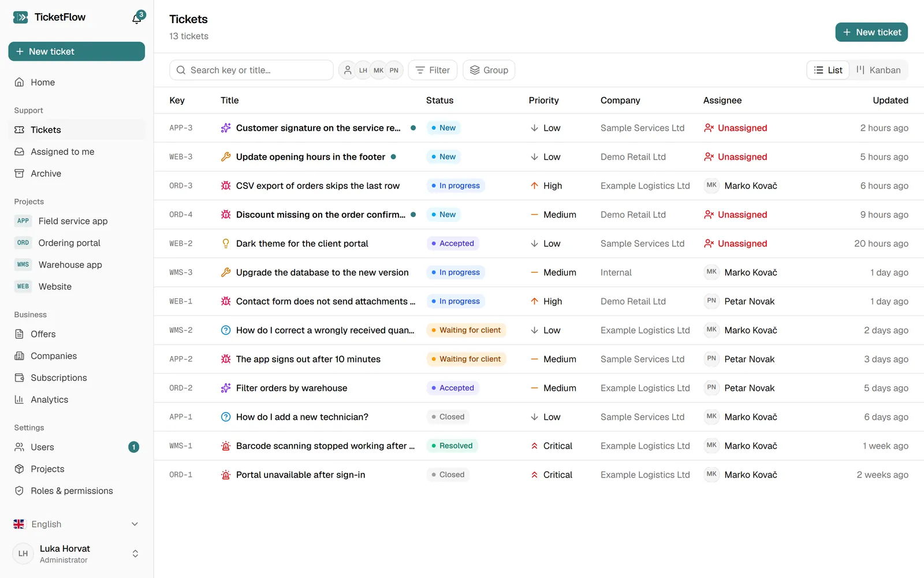Open ticket Portal unavailable after sign-in
Image resolution: width=924 pixels, height=578 pixels.
pyautogui.click(x=300, y=475)
